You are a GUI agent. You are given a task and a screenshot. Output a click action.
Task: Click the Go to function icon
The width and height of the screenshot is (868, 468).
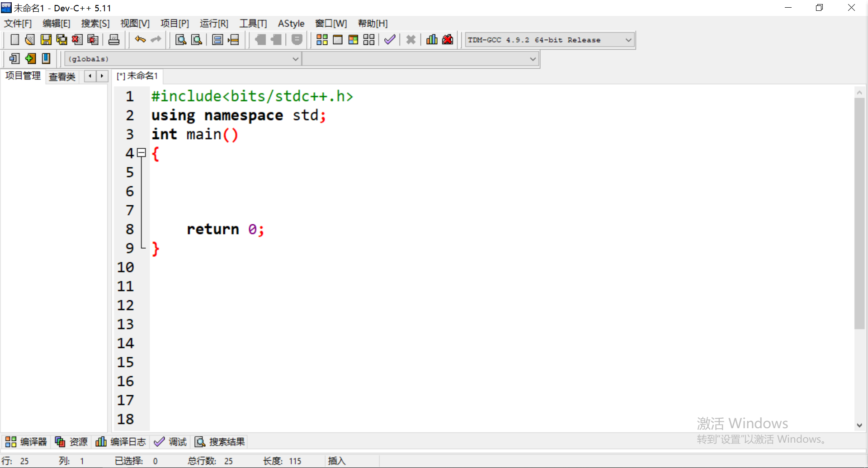tap(217, 40)
